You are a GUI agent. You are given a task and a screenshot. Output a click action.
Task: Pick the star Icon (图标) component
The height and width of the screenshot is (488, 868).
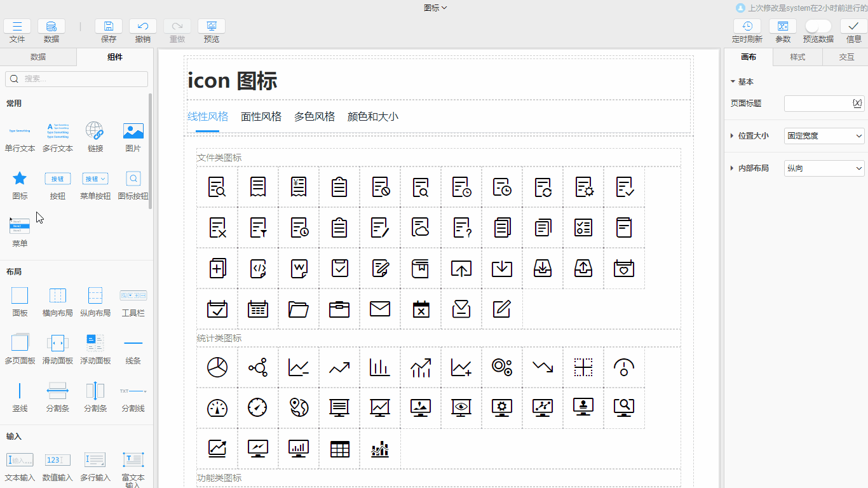click(20, 179)
